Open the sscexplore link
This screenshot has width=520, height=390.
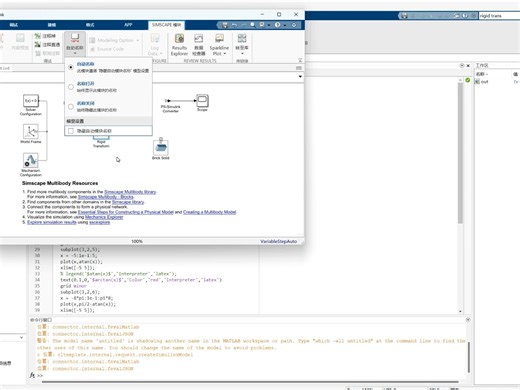(x=99, y=222)
